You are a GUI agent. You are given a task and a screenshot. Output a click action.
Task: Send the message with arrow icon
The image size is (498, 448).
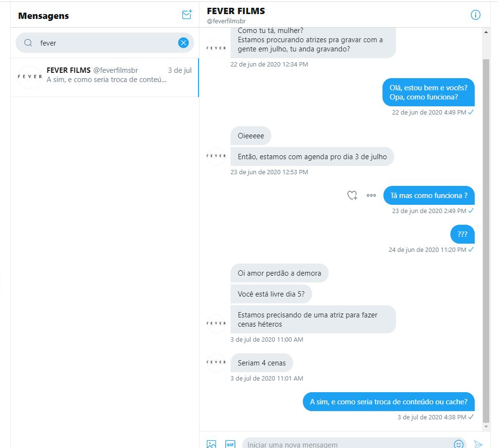coord(478,444)
